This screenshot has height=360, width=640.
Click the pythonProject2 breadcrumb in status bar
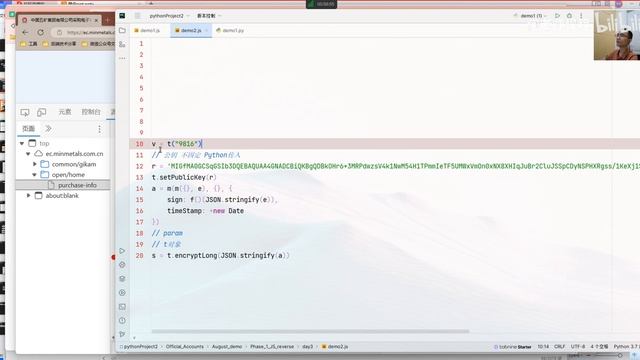[140, 347]
